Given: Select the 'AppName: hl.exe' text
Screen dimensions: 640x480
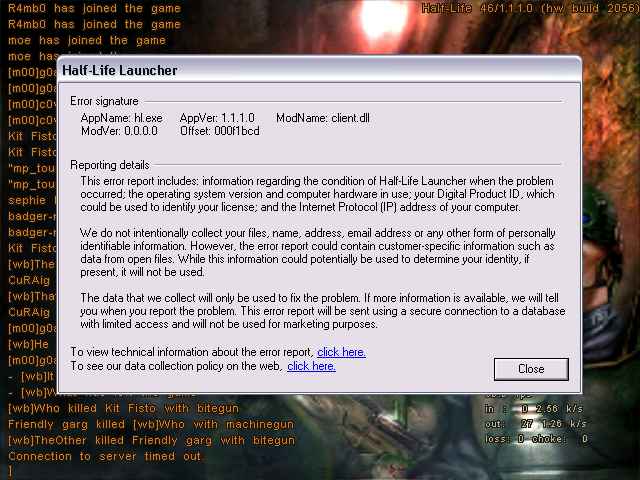Looking at the screenshot, I should coord(122,118).
